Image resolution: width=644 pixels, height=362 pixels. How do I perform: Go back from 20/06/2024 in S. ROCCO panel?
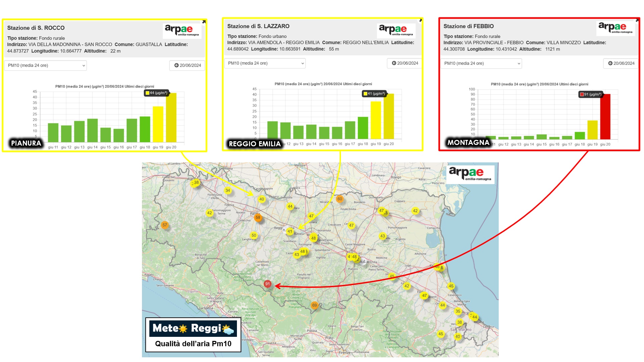187,65
